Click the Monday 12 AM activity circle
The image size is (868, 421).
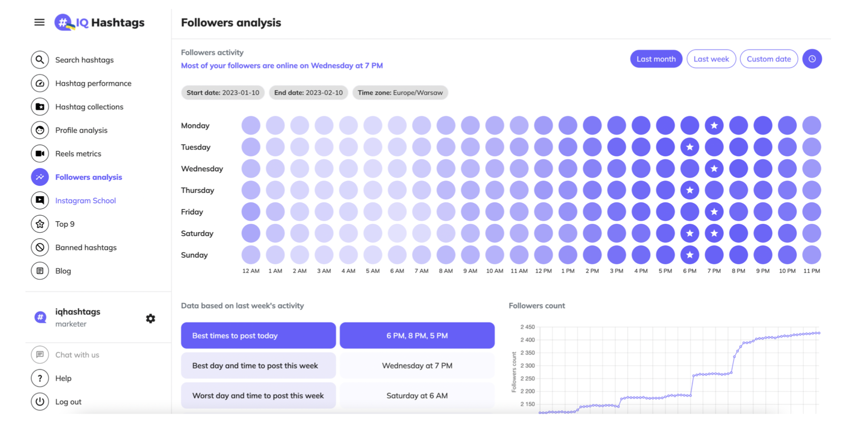[251, 125]
